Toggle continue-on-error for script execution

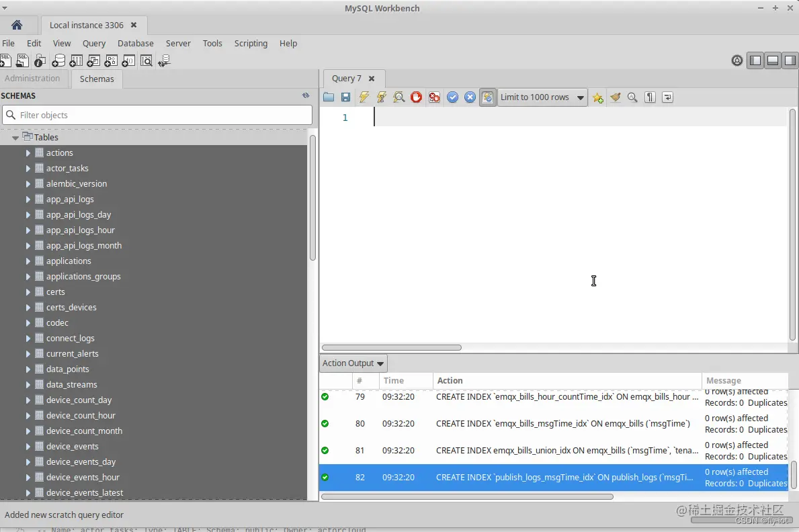tap(434, 97)
